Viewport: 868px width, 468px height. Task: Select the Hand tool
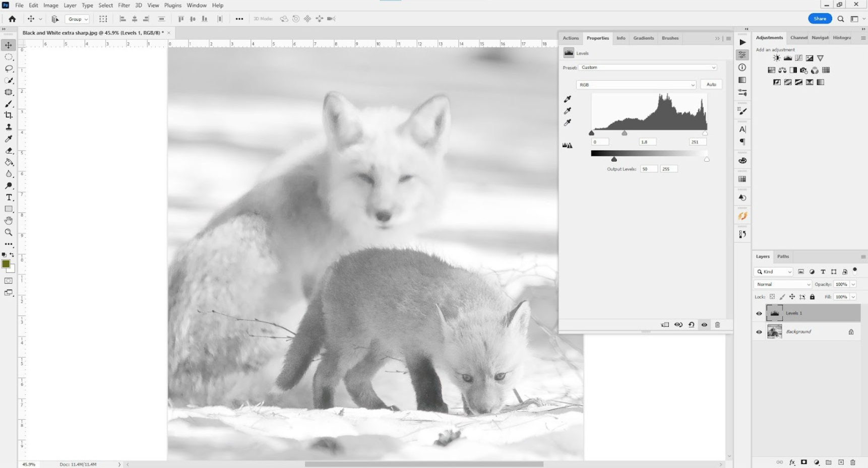9,221
